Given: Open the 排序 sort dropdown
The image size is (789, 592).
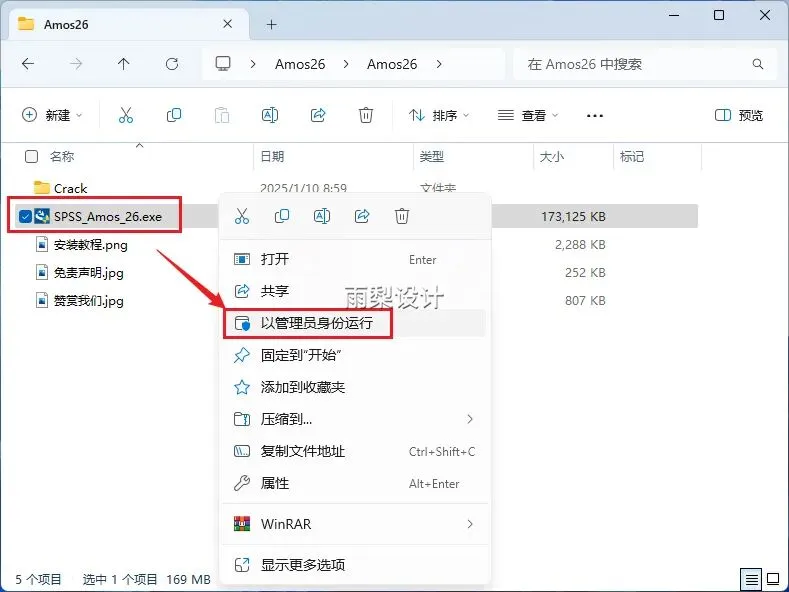Looking at the screenshot, I should (439, 115).
